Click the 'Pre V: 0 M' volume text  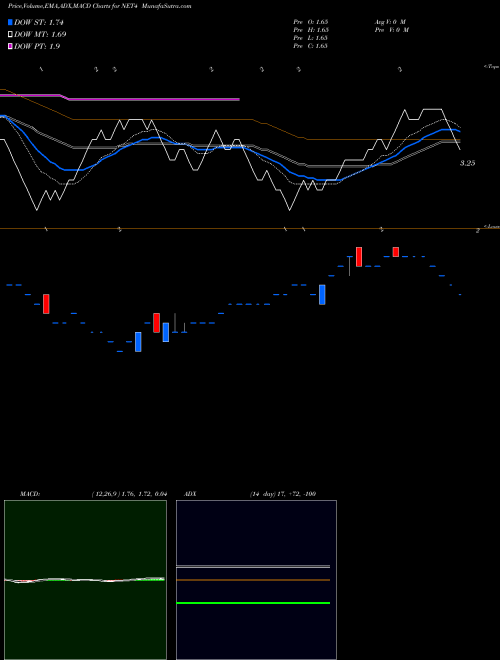point(392,30)
